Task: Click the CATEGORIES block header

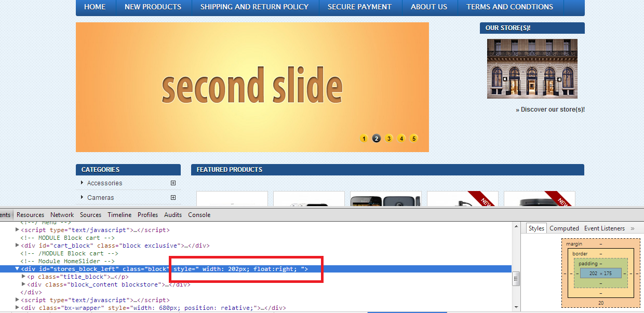Action: coord(128,170)
